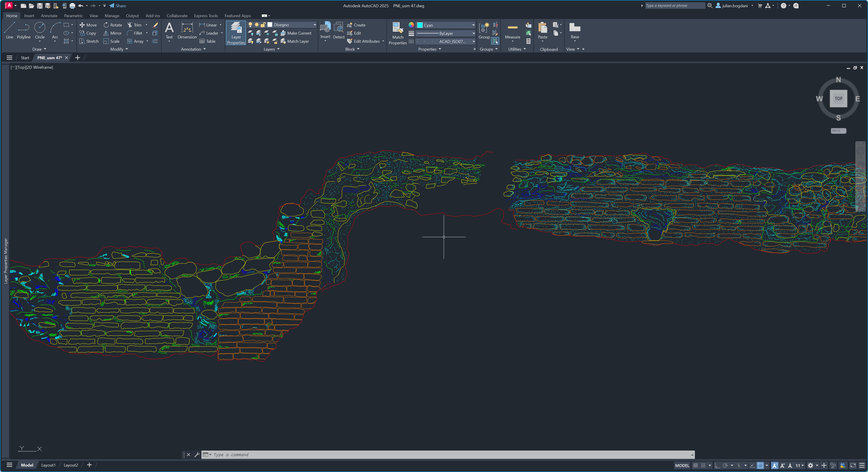Click the Share button
Viewport: 868px width, 472px height.
(118, 6)
